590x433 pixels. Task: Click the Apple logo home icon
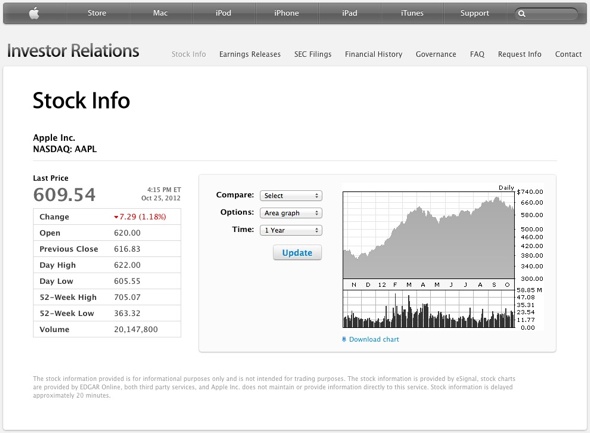click(34, 13)
